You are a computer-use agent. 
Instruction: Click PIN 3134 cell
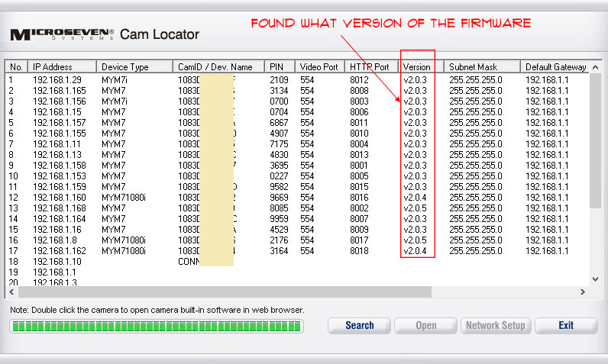pyautogui.click(x=280, y=91)
